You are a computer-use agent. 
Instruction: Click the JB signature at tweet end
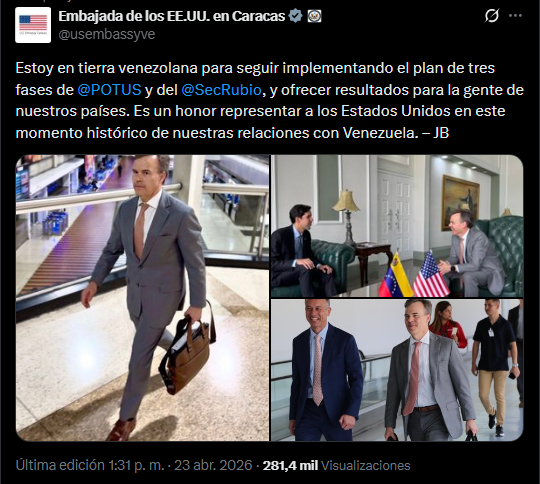(x=441, y=133)
